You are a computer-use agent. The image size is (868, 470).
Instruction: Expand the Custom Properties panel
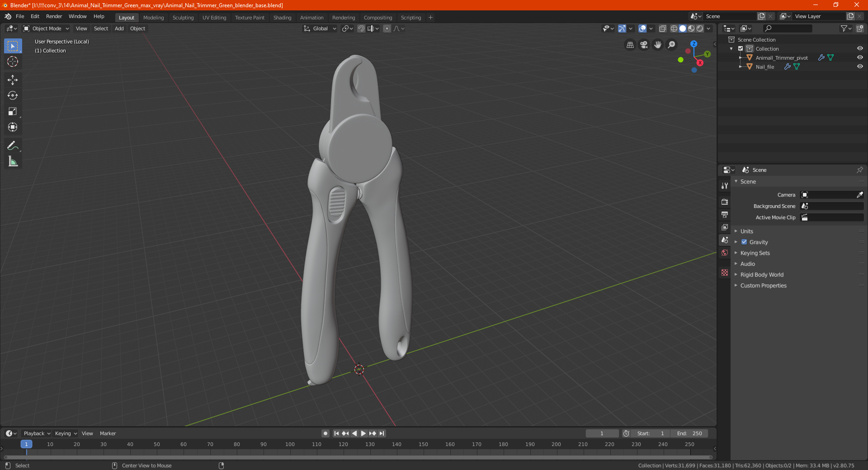pos(763,285)
